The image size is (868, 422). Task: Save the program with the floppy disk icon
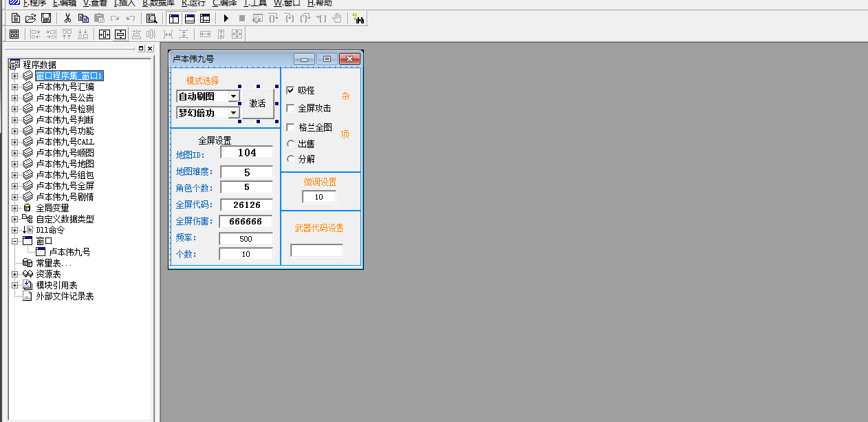(x=46, y=19)
